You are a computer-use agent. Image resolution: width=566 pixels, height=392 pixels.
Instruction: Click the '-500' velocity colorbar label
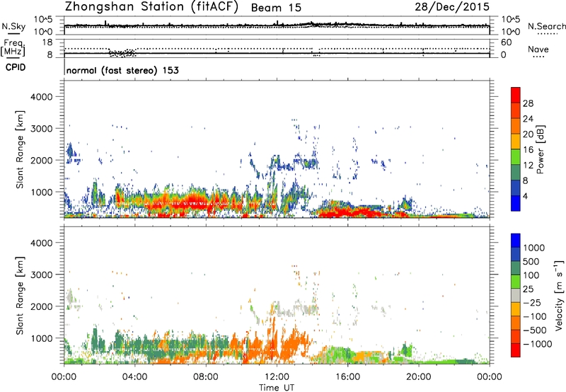click(535, 330)
